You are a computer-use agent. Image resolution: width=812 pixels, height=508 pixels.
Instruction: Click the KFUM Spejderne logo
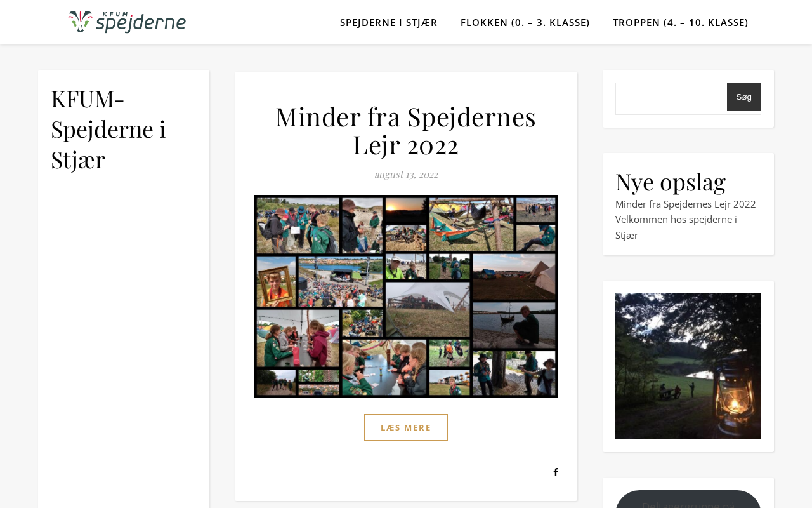tap(127, 22)
